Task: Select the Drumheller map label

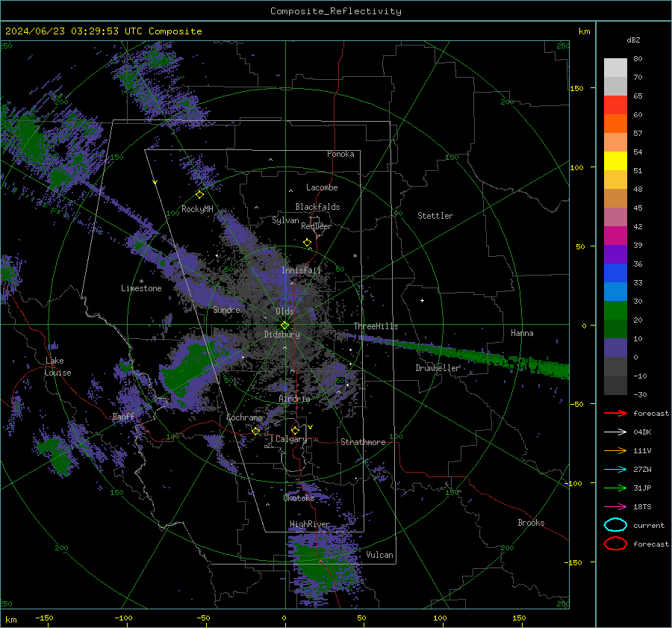Action: click(438, 368)
